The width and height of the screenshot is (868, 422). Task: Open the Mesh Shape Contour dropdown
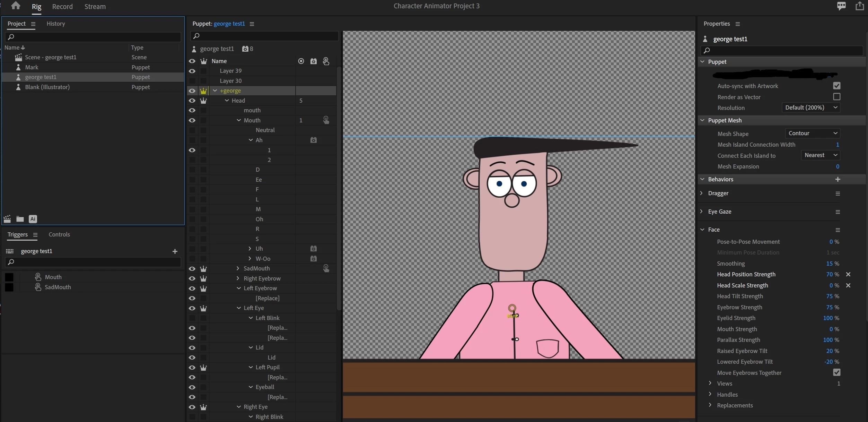(812, 133)
